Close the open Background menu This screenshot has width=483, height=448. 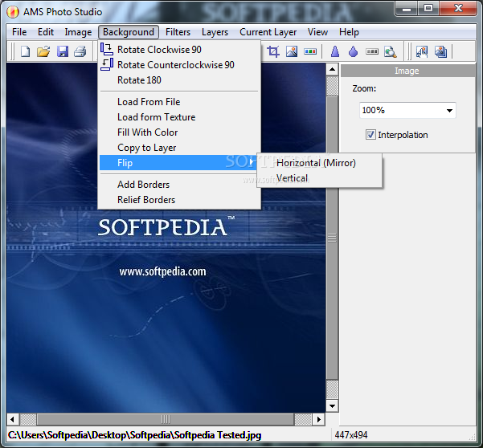[129, 32]
